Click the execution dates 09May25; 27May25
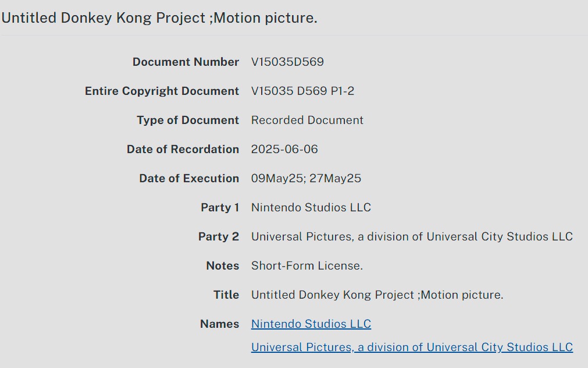588x368 pixels. point(306,178)
